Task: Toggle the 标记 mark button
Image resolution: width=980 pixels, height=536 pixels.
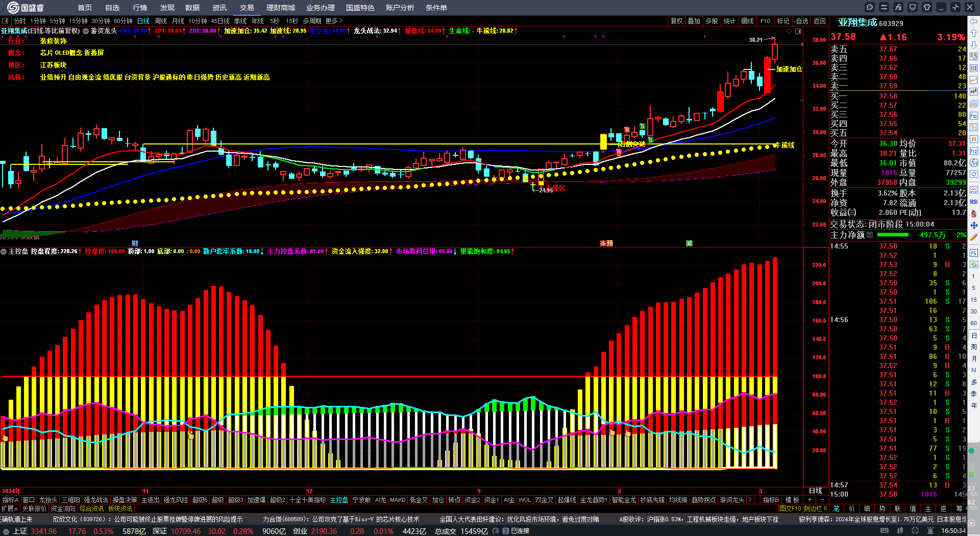Action: click(783, 21)
